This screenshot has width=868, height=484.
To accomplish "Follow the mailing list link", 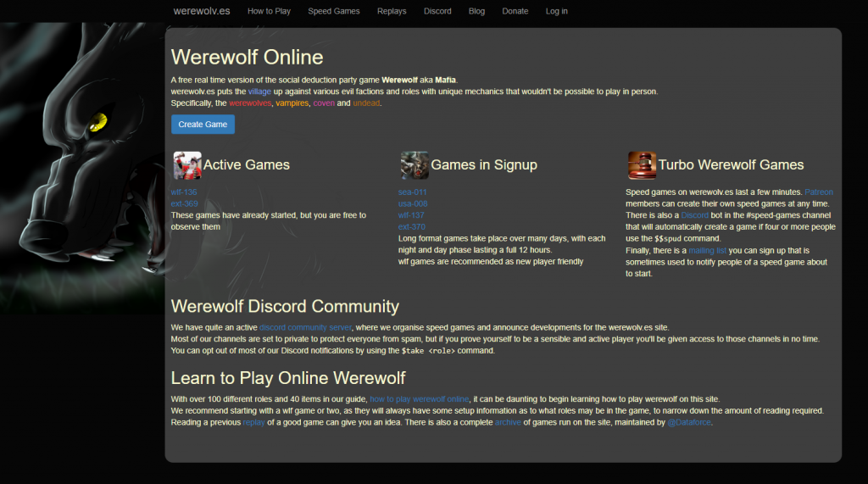I will click(x=708, y=251).
